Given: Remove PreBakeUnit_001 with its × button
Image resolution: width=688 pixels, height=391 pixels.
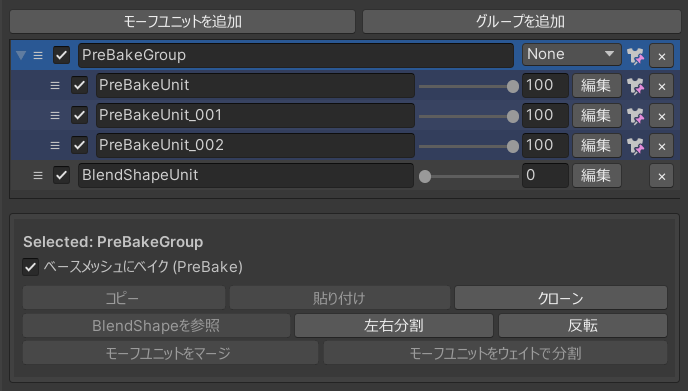Looking at the screenshot, I should [662, 116].
